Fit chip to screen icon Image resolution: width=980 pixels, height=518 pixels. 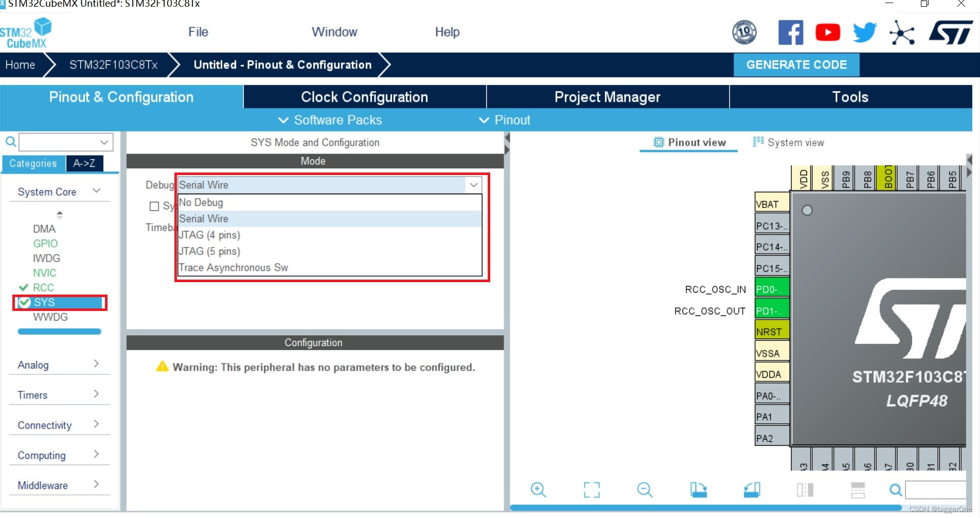click(592, 489)
